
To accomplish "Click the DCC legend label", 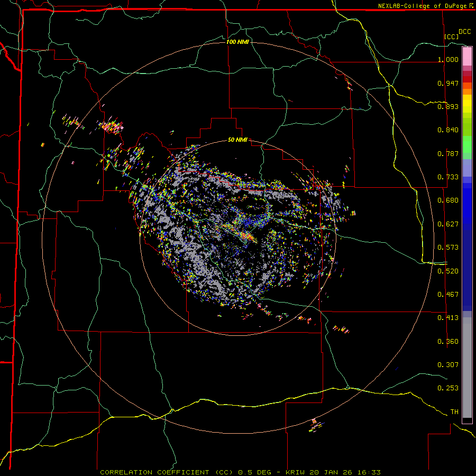I will [464, 32].
